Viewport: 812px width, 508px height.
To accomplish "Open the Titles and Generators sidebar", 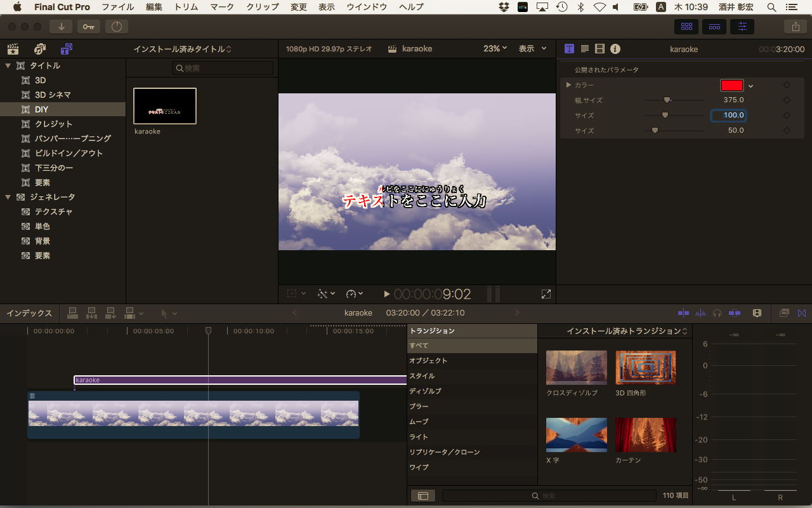I will (67, 49).
